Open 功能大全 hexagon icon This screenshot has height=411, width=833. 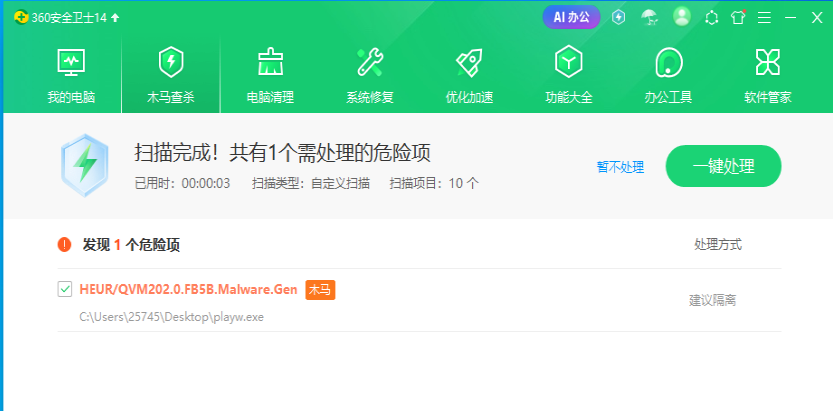pos(568,63)
